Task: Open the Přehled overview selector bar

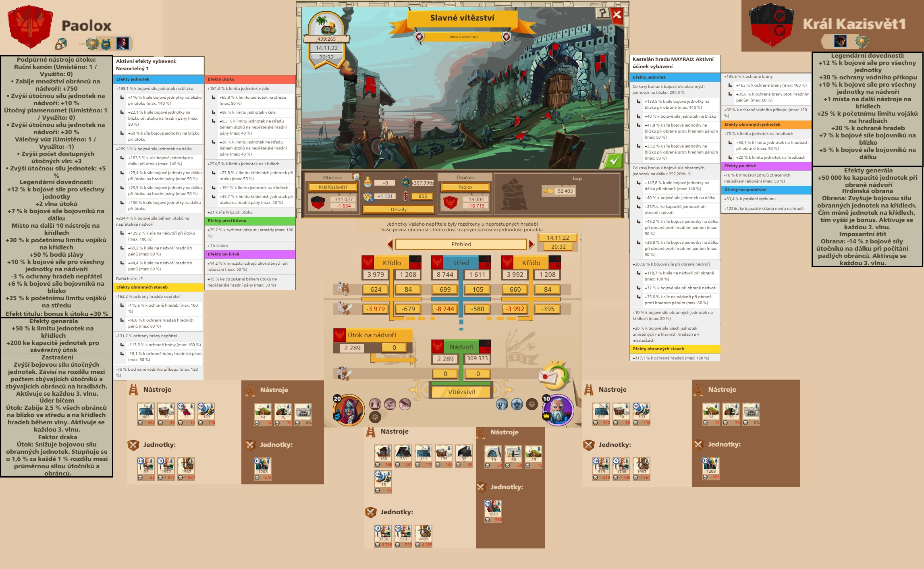Action: point(461,244)
